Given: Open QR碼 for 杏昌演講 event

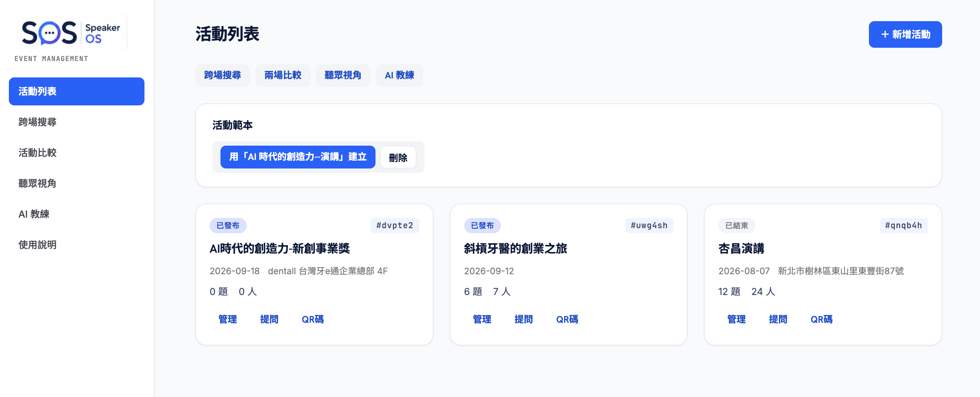Looking at the screenshot, I should (822, 319).
